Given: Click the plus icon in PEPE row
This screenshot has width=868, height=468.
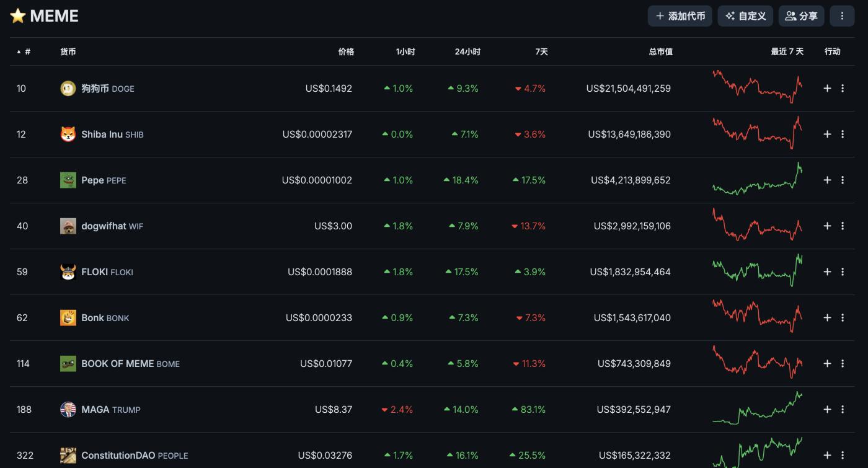Looking at the screenshot, I should pos(827,180).
